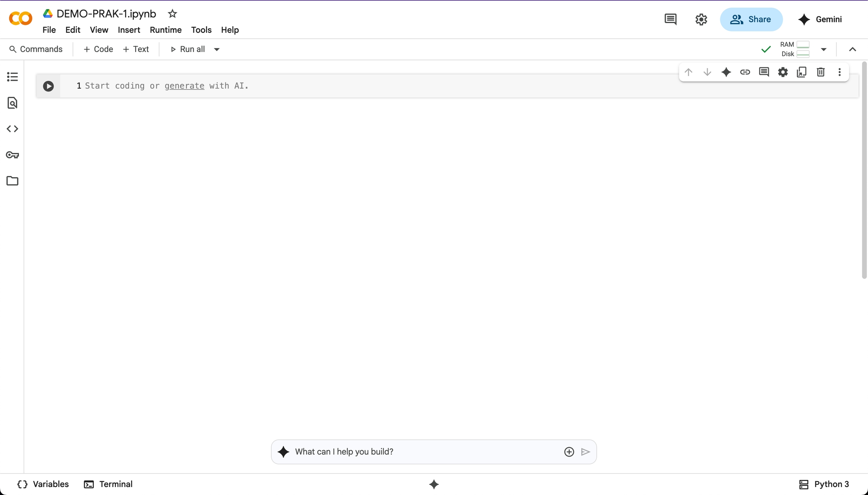The height and width of the screenshot is (495, 868).
Task: Star the DEMO-PRAK-1.ipynb notebook
Action: (173, 14)
